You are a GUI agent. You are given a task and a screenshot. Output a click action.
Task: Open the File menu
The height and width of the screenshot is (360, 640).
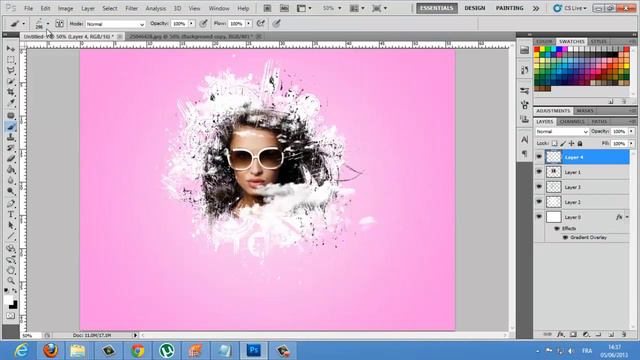pyautogui.click(x=28, y=8)
